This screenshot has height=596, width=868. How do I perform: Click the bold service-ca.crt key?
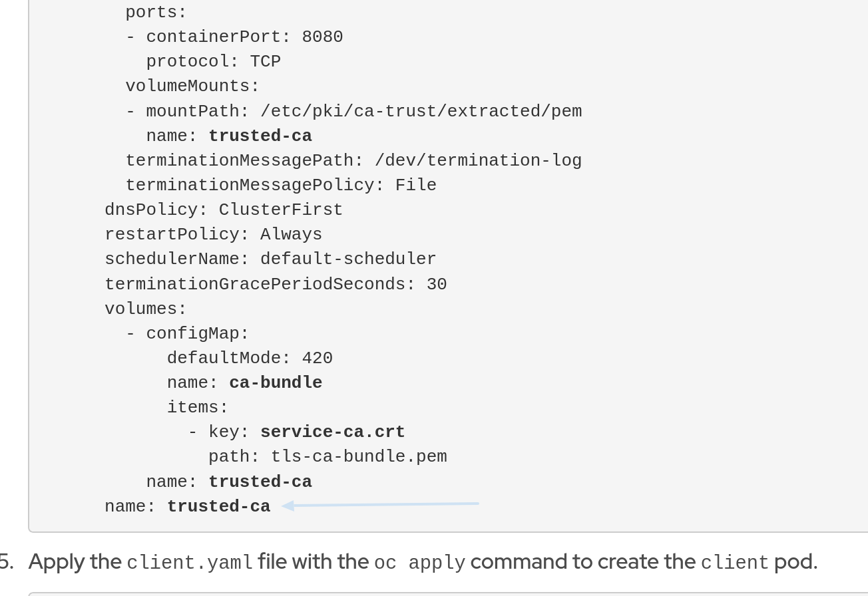[332, 432]
